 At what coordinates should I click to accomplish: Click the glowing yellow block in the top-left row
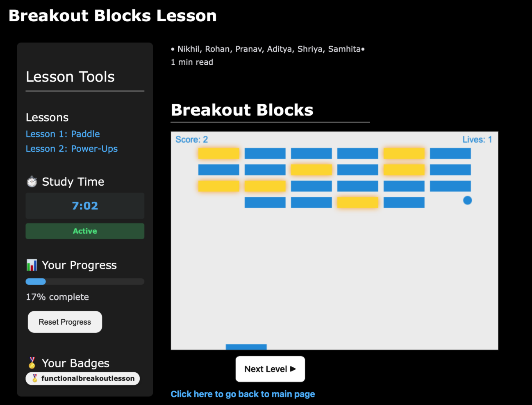pyautogui.click(x=218, y=153)
